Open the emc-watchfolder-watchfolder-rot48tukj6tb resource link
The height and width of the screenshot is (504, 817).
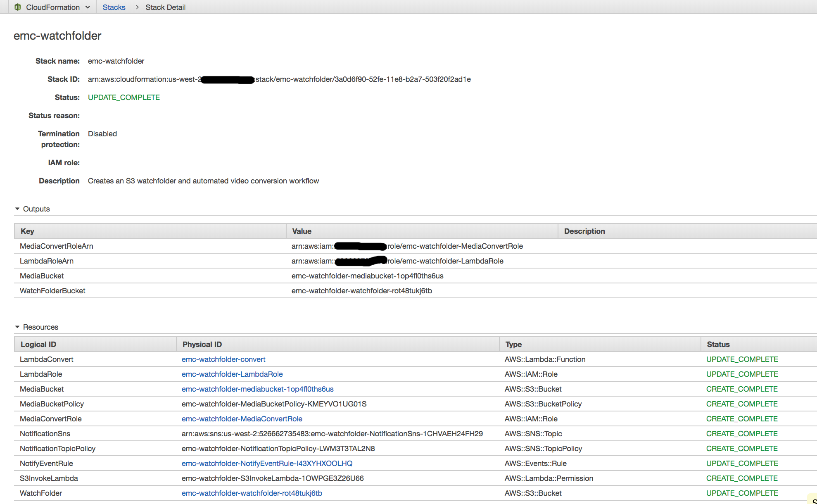(x=252, y=493)
